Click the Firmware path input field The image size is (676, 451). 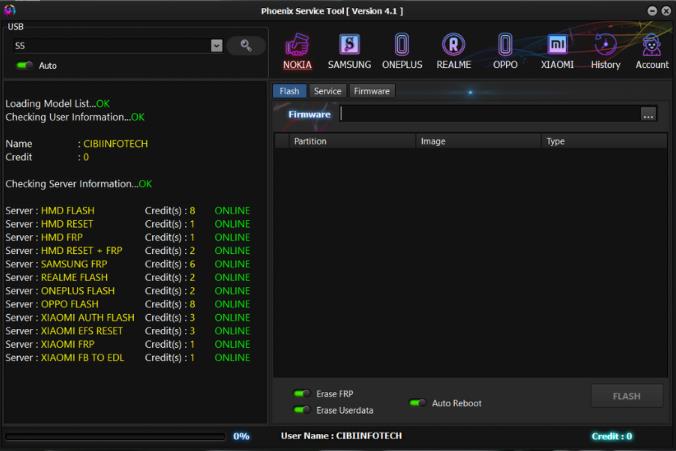[489, 115]
